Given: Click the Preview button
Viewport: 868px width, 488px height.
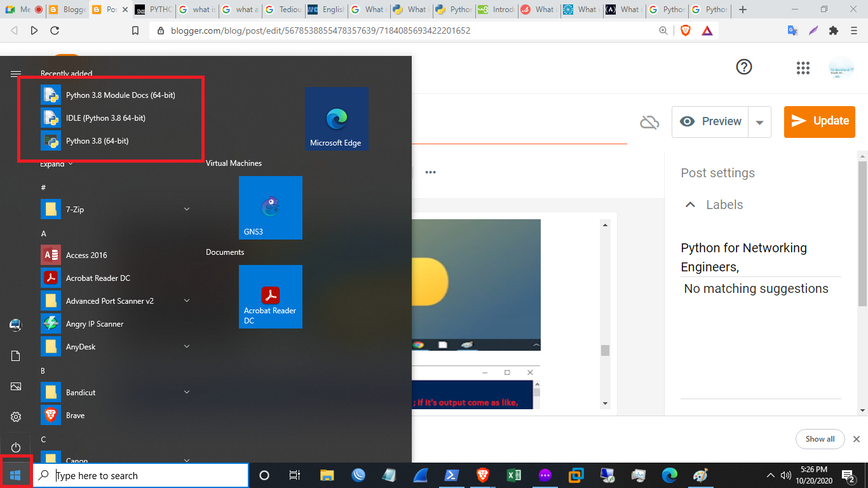Looking at the screenshot, I should coord(710,122).
